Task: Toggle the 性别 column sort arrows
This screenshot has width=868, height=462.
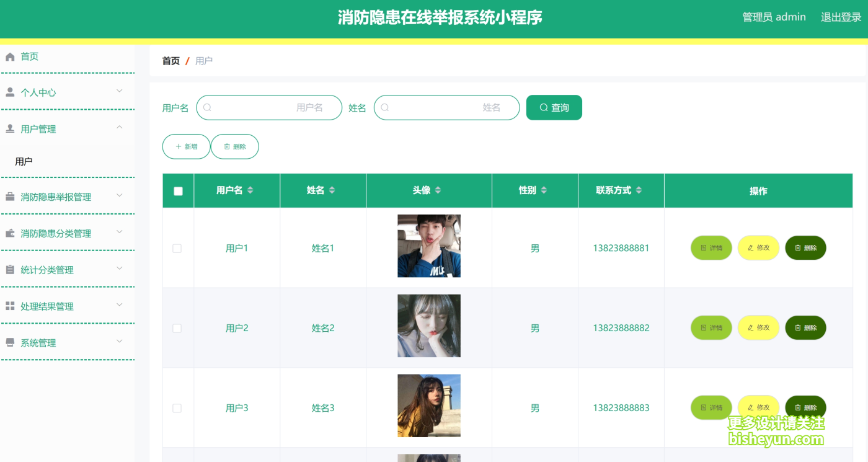Action: pos(544,190)
